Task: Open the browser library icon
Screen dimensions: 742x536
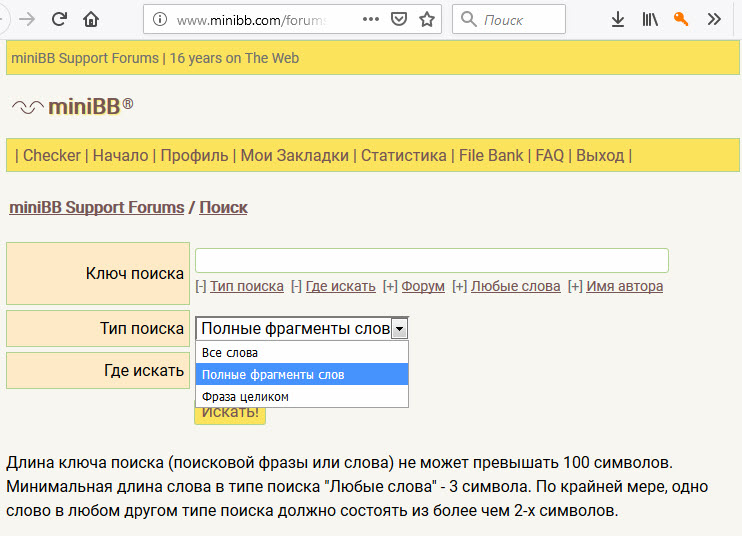Action: (650, 19)
